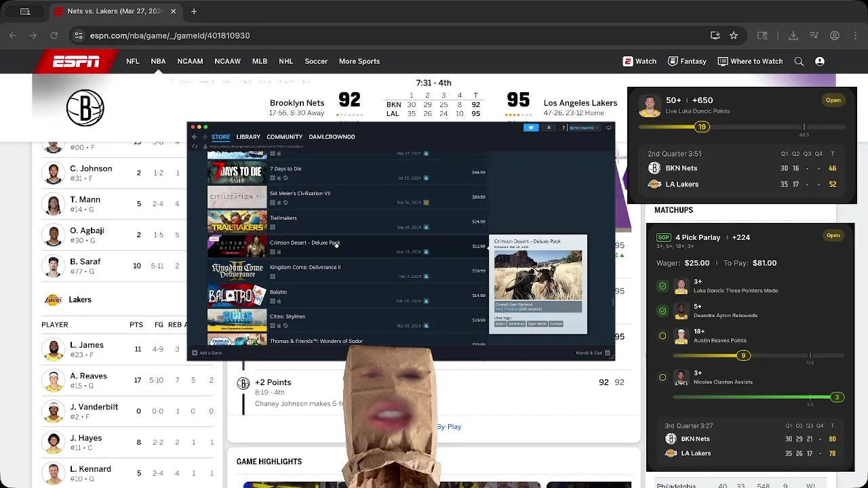Click the Adventure tag in preview
868x488 pixels.
coord(517,324)
